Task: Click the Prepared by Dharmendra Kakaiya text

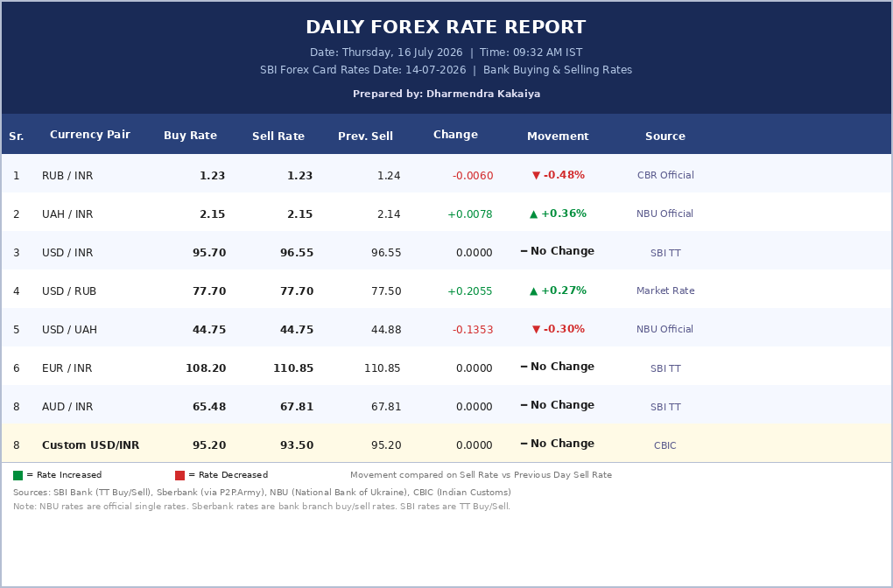Action: coord(446,94)
